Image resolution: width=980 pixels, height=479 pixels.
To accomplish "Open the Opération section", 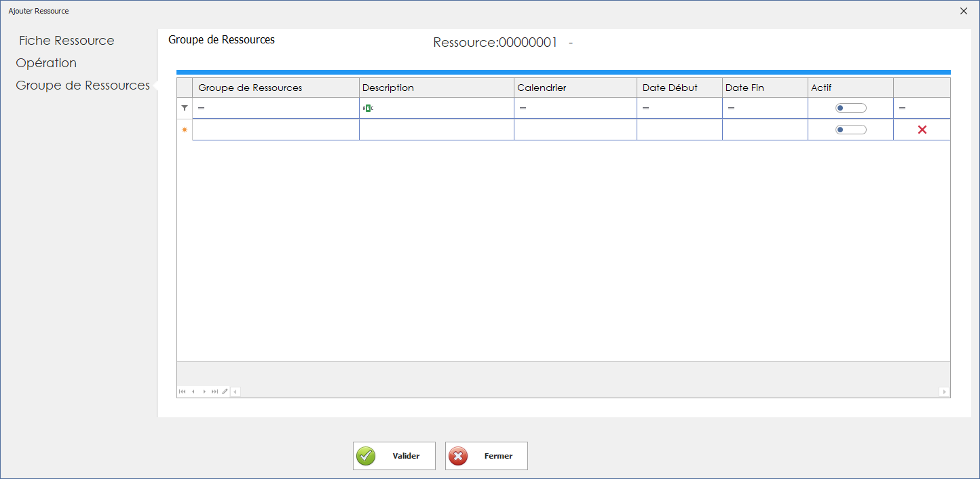I will click(x=46, y=62).
